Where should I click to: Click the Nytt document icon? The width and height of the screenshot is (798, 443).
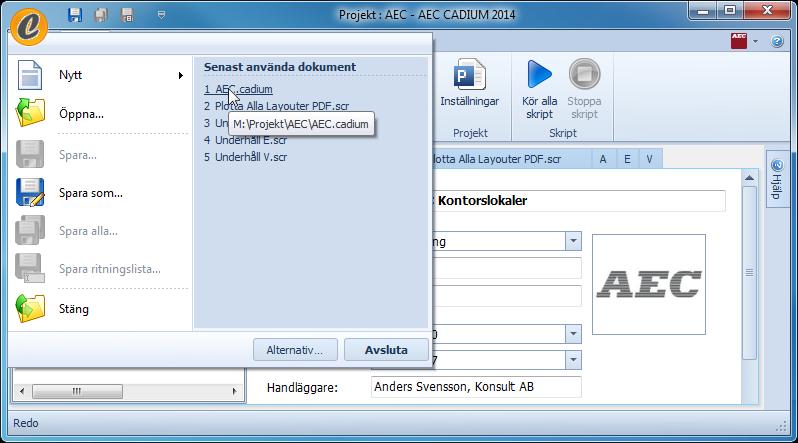pos(30,75)
